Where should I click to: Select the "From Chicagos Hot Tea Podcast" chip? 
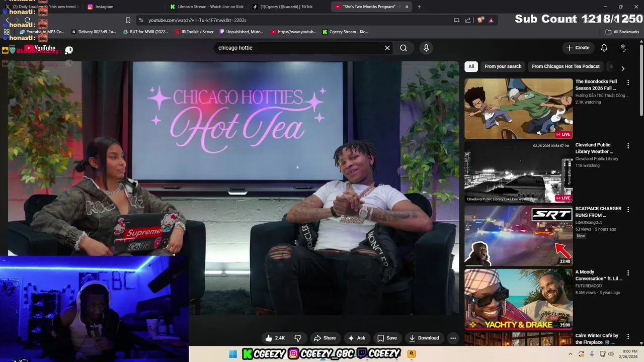566,66
